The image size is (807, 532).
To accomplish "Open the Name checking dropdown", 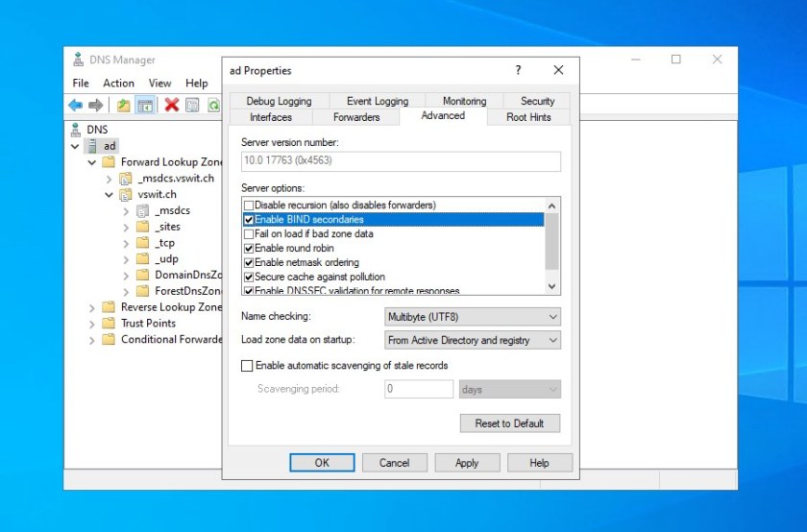I will point(473,316).
